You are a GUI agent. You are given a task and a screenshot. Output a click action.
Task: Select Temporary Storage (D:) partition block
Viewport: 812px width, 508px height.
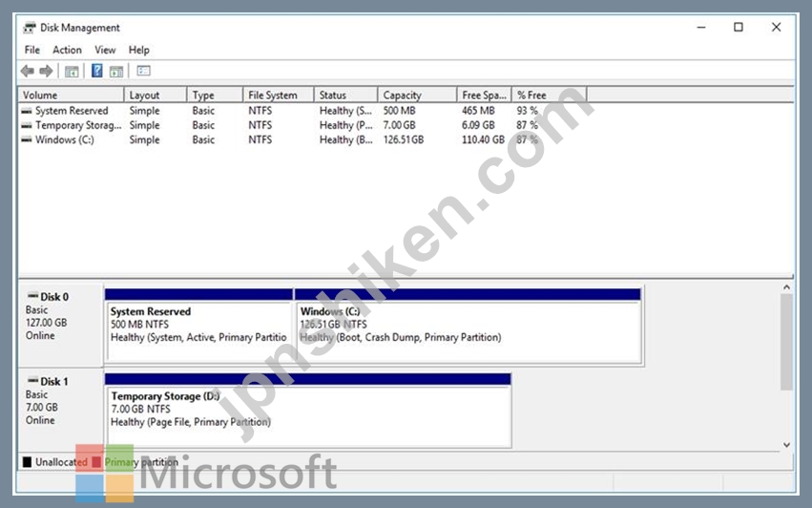click(x=307, y=413)
